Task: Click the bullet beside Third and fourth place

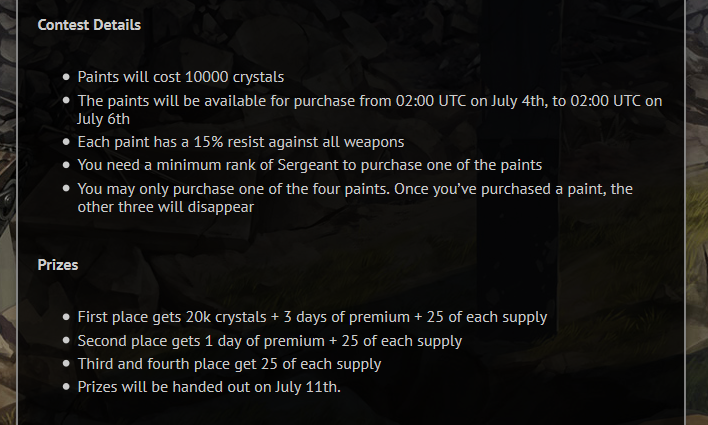Action: [x=66, y=364]
